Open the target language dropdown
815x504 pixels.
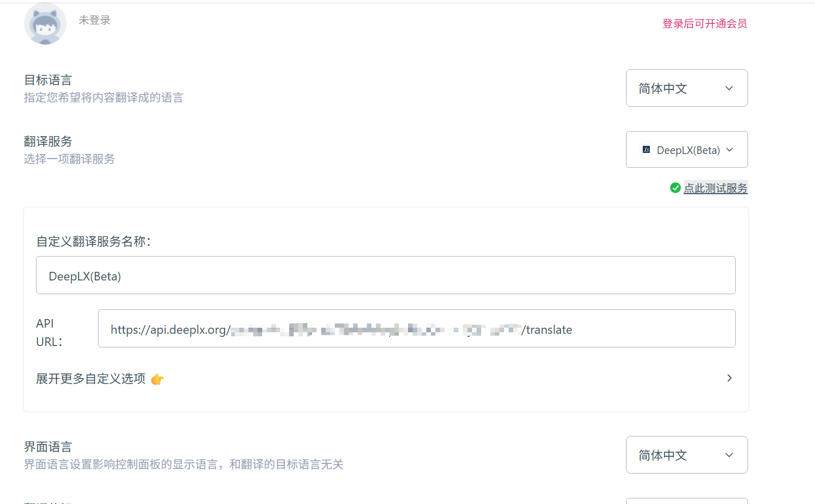pyautogui.click(x=686, y=88)
